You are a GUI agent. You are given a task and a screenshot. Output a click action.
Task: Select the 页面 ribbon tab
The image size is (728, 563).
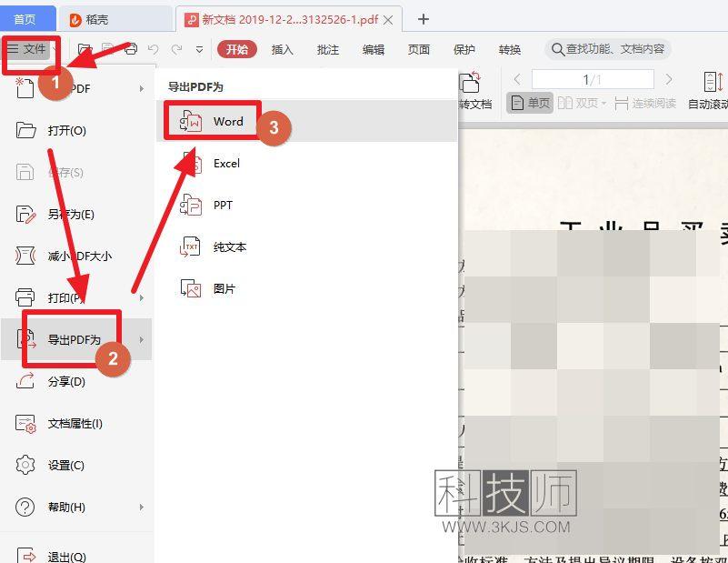(419, 49)
